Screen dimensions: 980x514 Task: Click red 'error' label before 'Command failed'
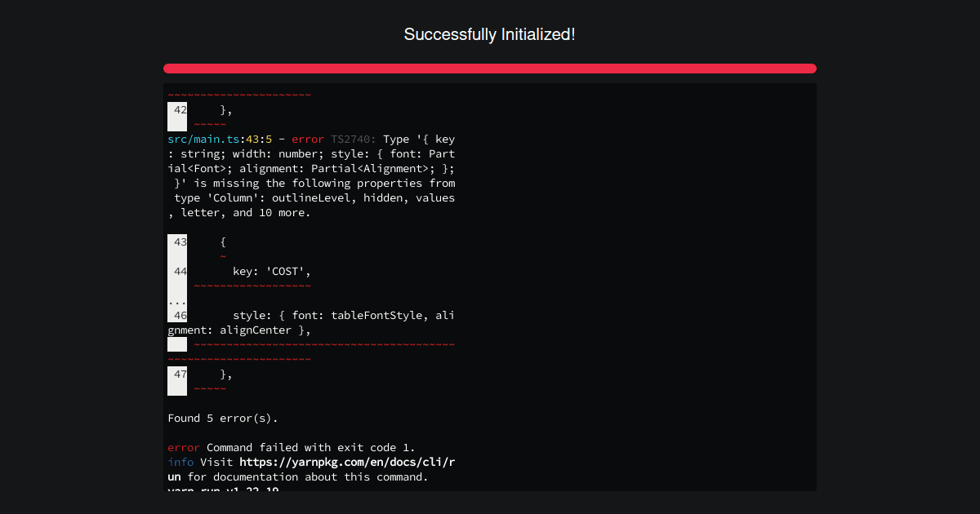point(184,448)
